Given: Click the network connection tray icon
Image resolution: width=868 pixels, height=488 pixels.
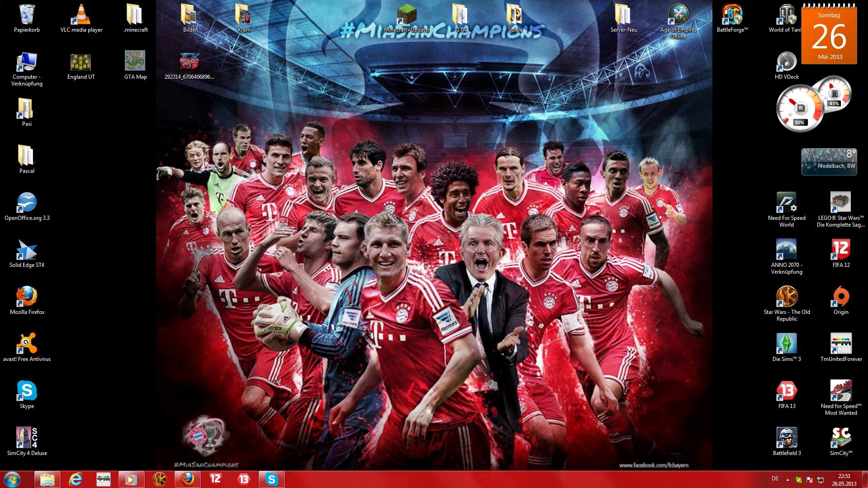Looking at the screenshot, I should coord(821,480).
